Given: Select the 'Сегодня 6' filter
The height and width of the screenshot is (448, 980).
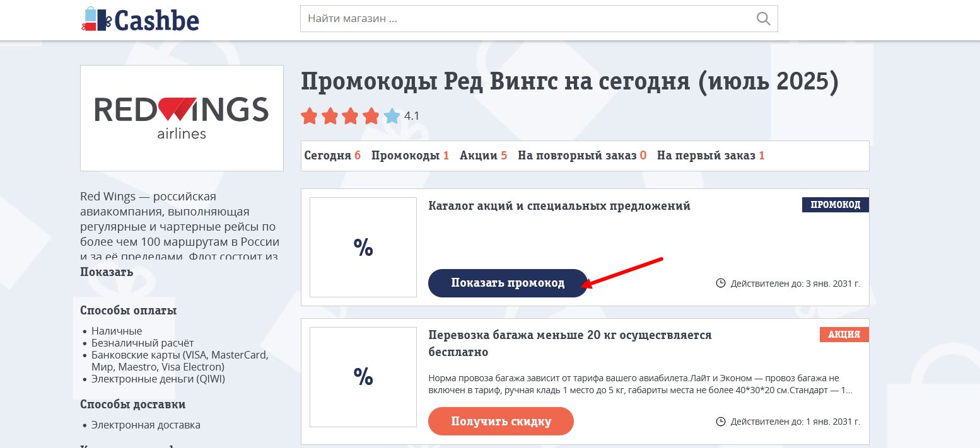Looking at the screenshot, I should tap(332, 155).
